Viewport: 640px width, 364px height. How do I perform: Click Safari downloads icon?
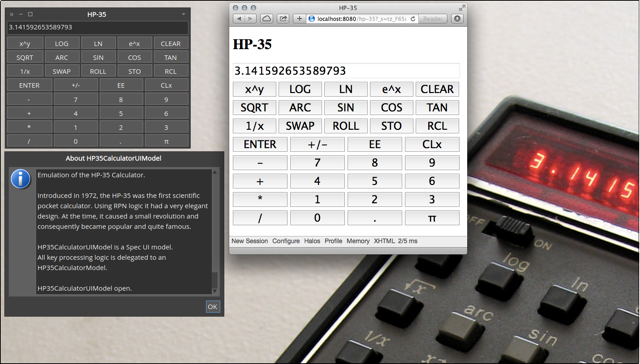457,19
